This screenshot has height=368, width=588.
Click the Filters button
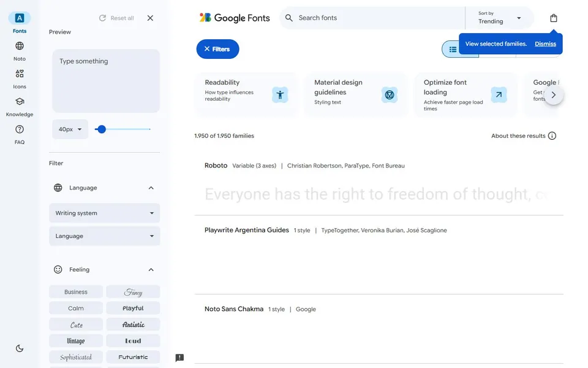217,49
